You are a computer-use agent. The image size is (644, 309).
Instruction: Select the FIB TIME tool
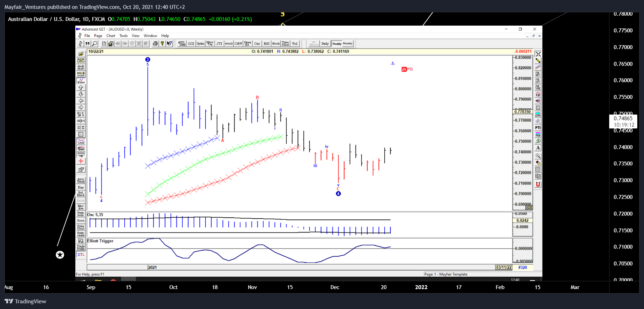click(538, 87)
